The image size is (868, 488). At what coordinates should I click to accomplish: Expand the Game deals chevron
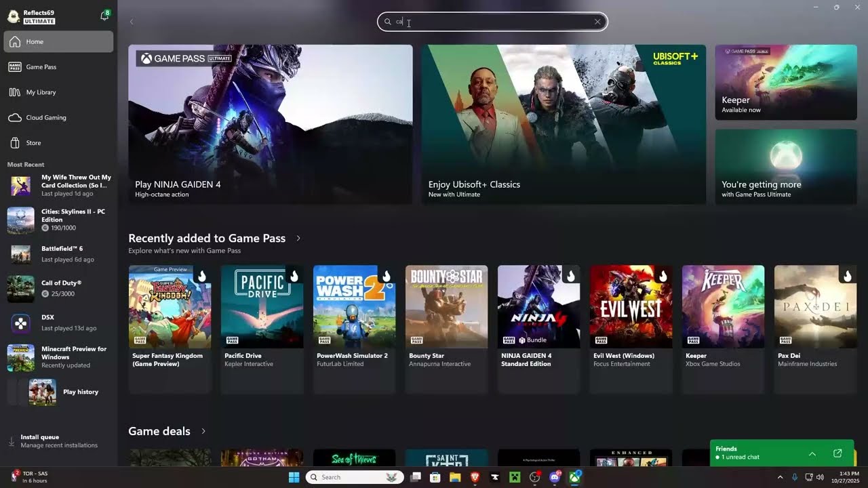[x=203, y=431]
